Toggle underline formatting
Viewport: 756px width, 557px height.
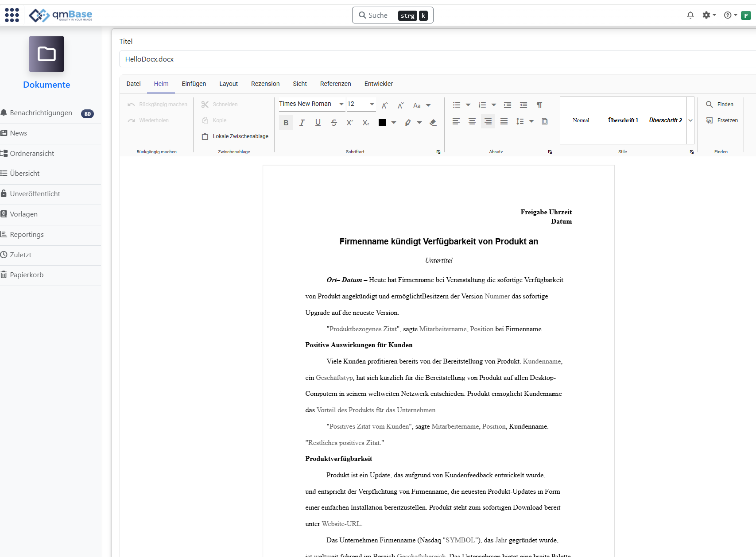(318, 123)
